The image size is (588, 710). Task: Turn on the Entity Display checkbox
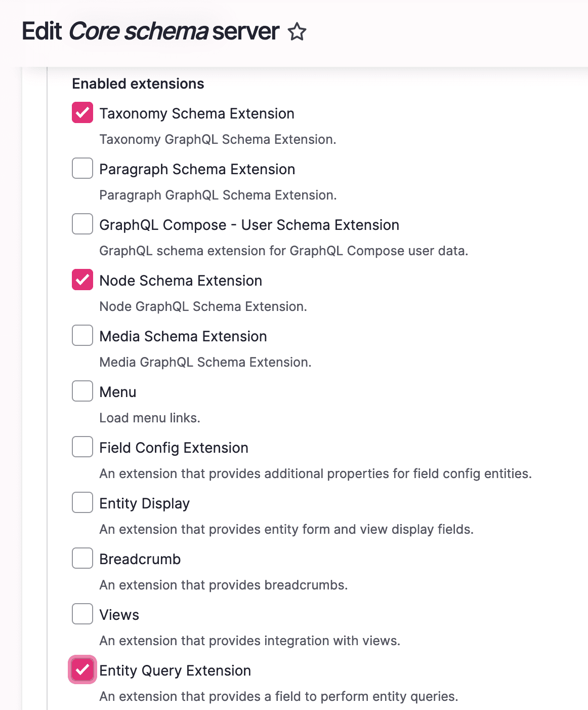point(82,502)
